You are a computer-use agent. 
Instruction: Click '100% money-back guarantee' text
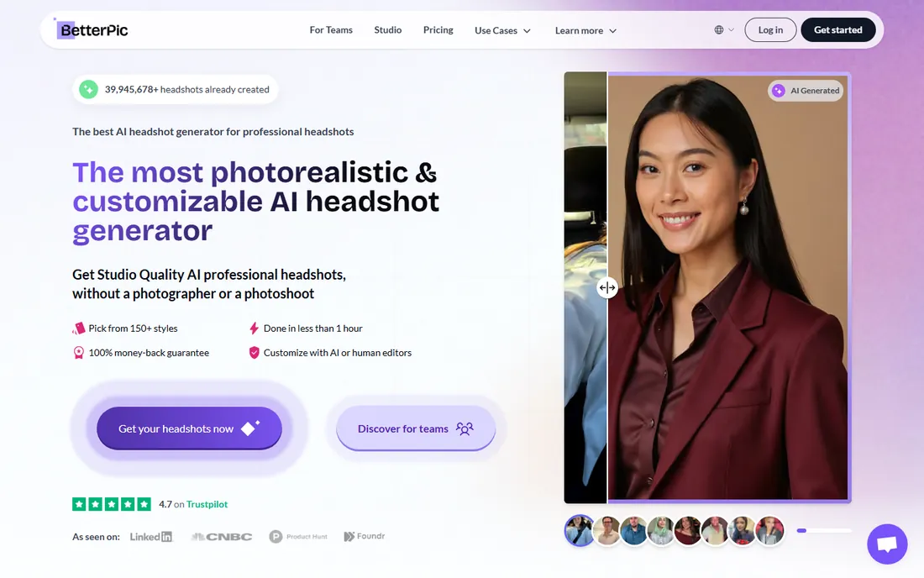[x=149, y=353]
